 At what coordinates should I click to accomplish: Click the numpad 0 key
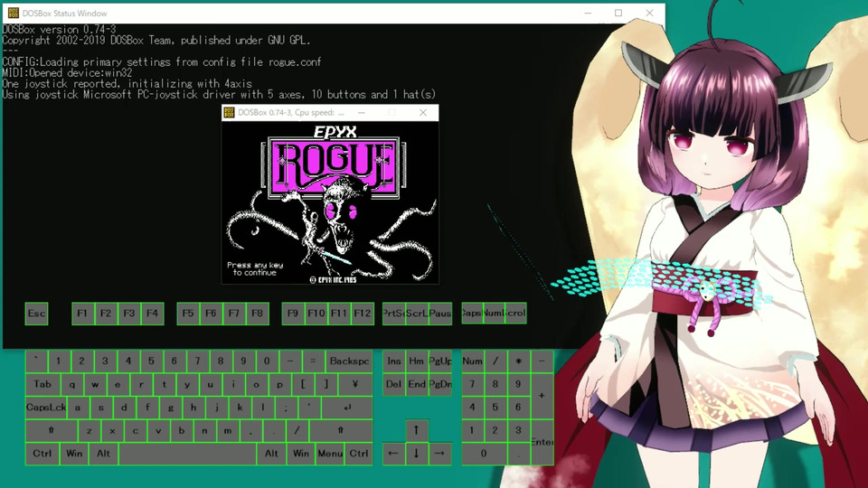tap(484, 455)
